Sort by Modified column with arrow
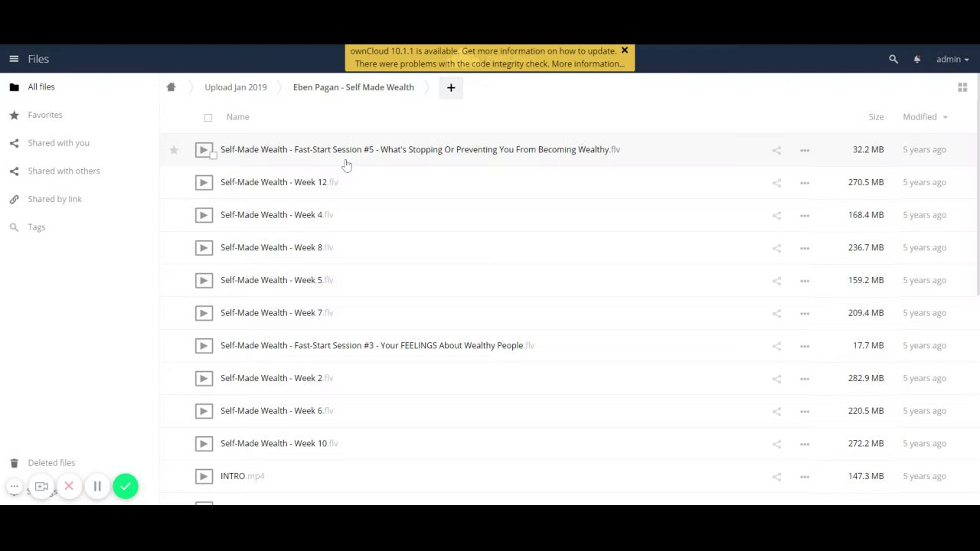Image resolution: width=980 pixels, height=551 pixels. pyautogui.click(x=925, y=117)
